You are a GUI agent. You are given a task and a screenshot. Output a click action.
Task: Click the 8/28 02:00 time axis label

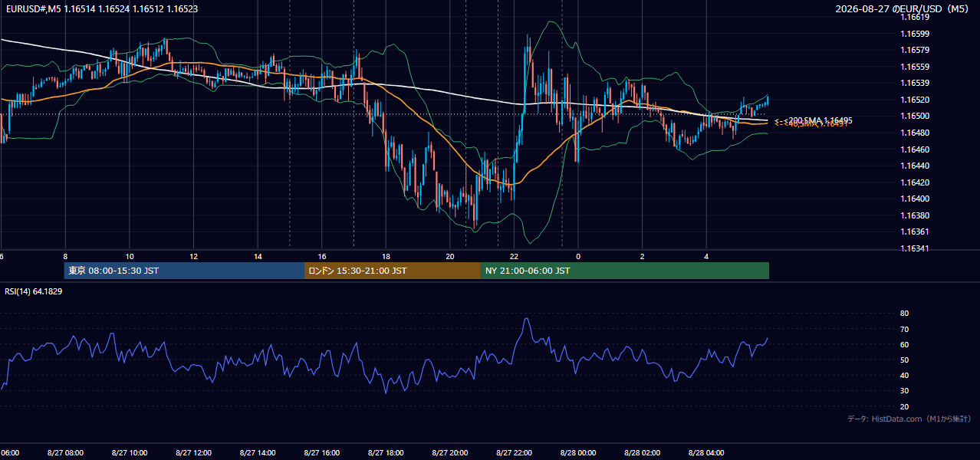click(x=642, y=453)
